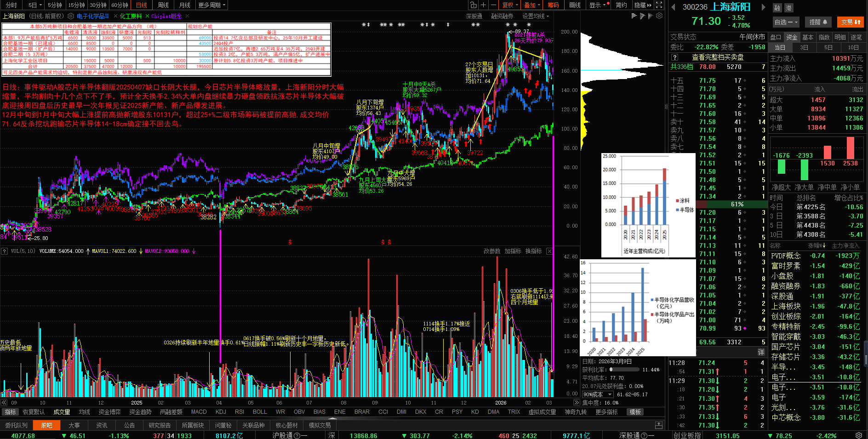This screenshot has width=868, height=439.
Task: Switch to the 周线 weekly chart tab
Action: click(163, 5)
